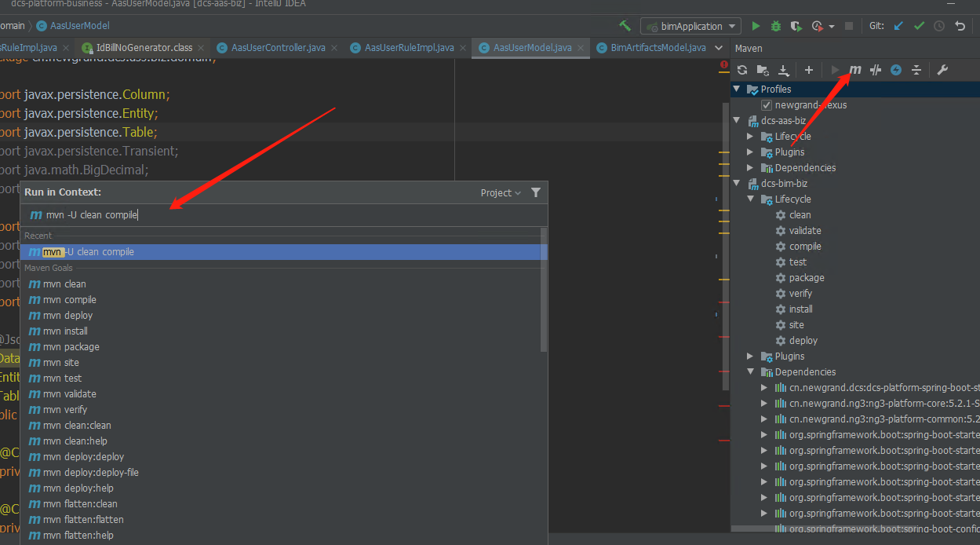Select compile in dcs-bim-biz Lifecycle
Screen dimensions: 980x545
(x=805, y=247)
